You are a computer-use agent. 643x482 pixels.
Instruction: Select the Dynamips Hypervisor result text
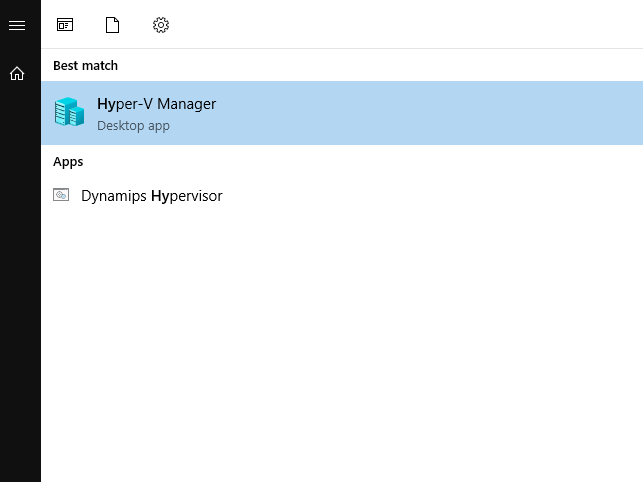pyautogui.click(x=152, y=196)
